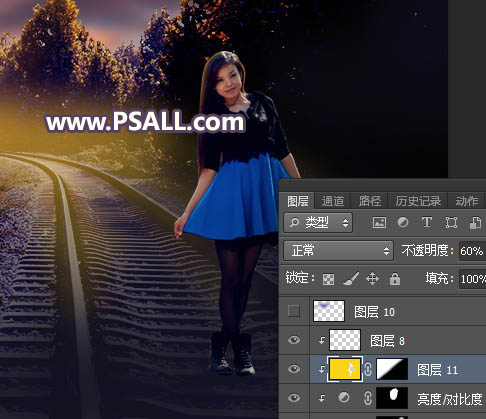Open the 类型 filter type dropdown
This screenshot has height=419, width=486.
click(x=318, y=222)
